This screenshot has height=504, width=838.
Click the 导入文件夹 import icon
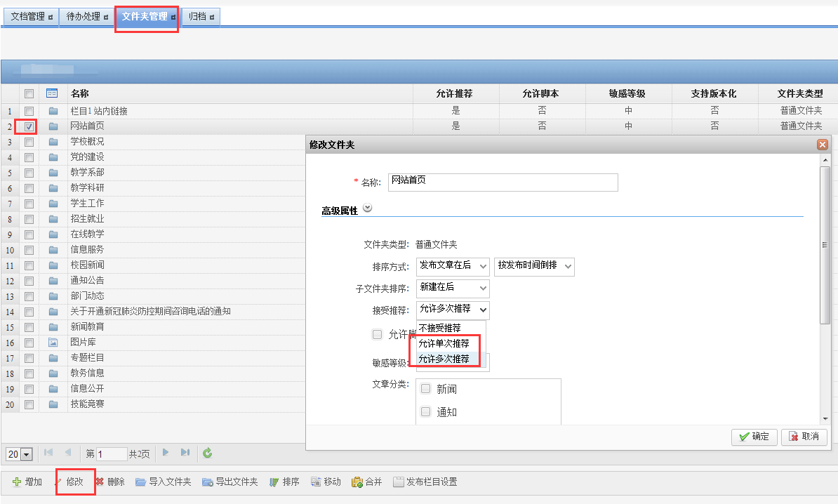click(140, 482)
